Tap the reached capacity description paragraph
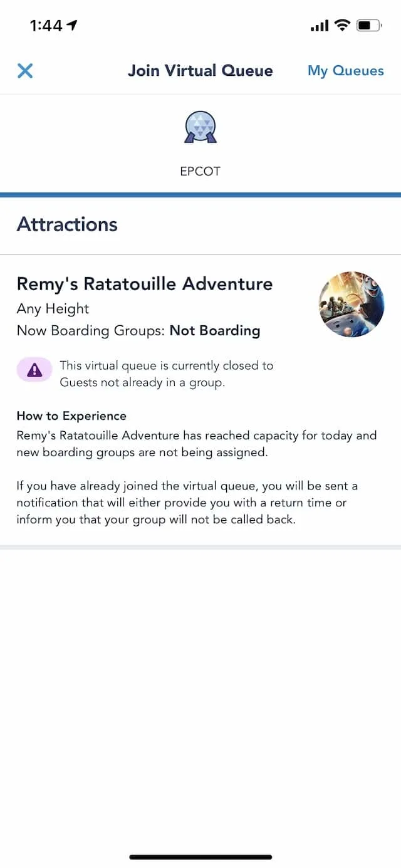This screenshot has height=868, width=401. (197, 444)
